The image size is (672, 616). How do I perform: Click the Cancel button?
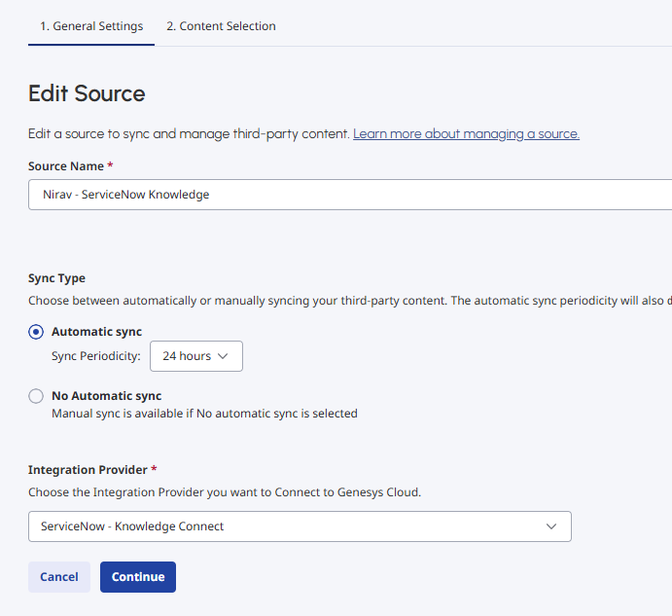pos(59,577)
